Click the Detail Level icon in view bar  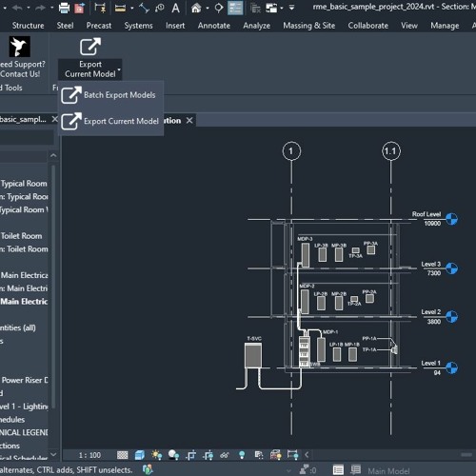coord(122,455)
